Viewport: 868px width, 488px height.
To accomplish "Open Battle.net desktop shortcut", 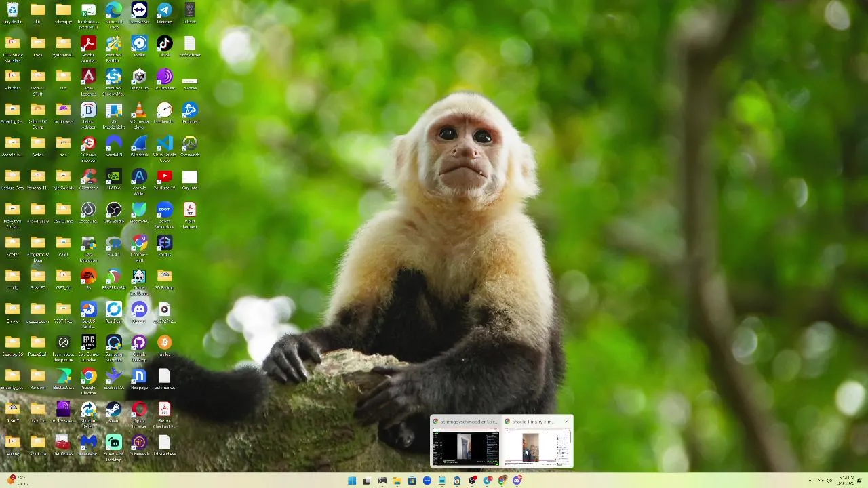I will pyautogui.click(x=190, y=113).
